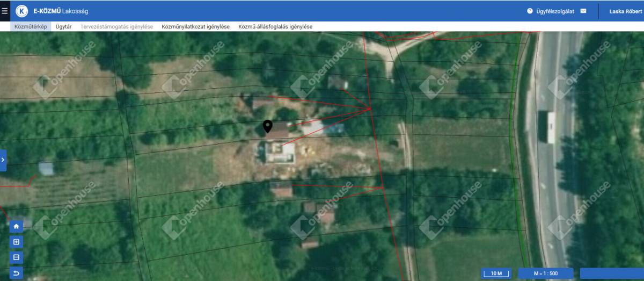Click the help question mark icon

click(x=530, y=11)
